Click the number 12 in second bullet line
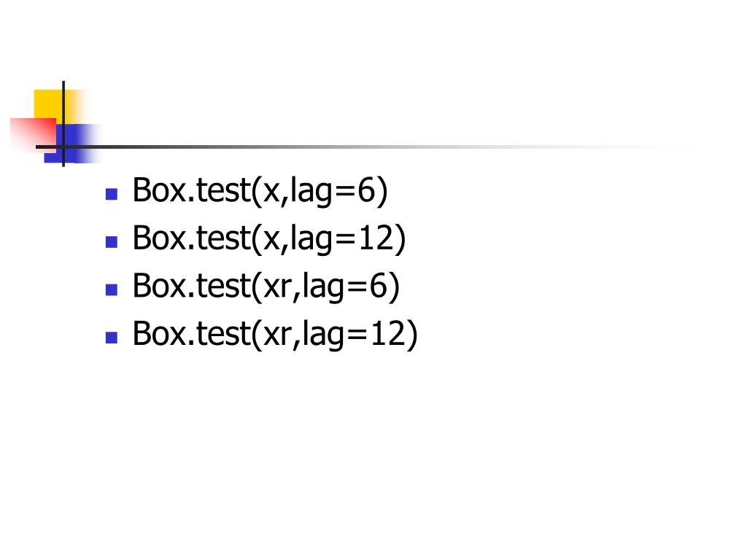747x560 pixels. [x=376, y=238]
